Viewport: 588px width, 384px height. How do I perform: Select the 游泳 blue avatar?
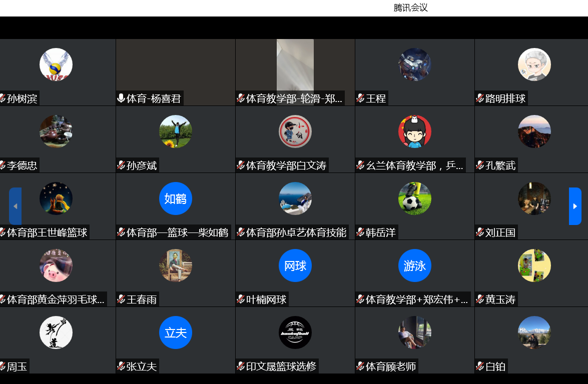pyautogui.click(x=414, y=265)
